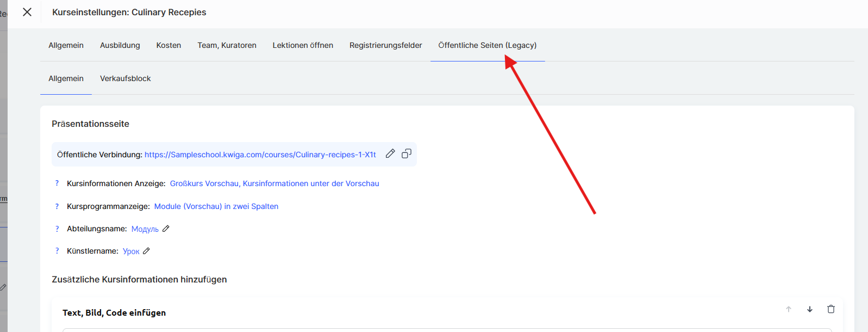Image resolution: width=868 pixels, height=332 pixels.
Task: Show help for Künstlername
Action: [57, 251]
